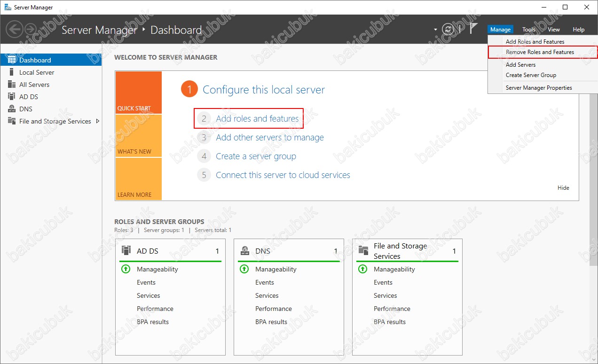Open the header dropdown arrow beside refresh
This screenshot has width=598, height=364.
click(435, 30)
